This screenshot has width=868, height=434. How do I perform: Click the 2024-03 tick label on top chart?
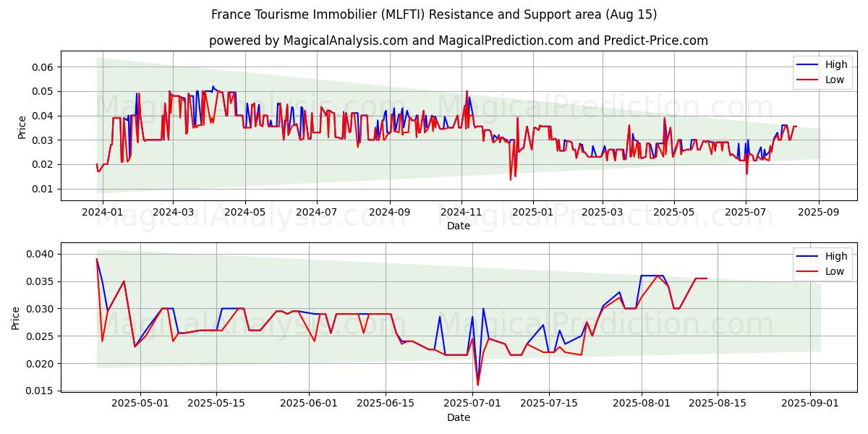(172, 213)
